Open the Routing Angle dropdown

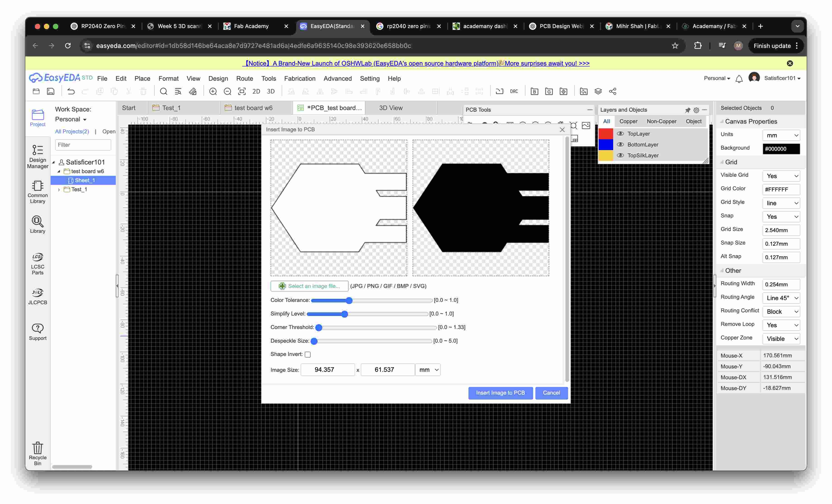[x=781, y=298]
